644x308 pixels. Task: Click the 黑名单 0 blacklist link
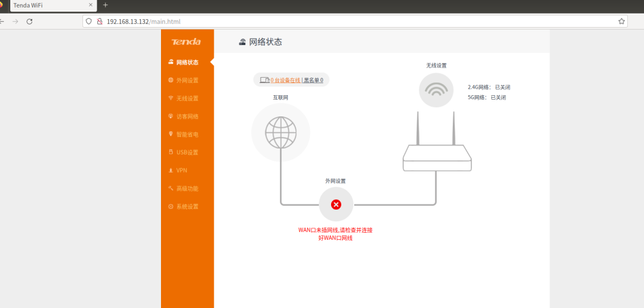pyautogui.click(x=314, y=80)
